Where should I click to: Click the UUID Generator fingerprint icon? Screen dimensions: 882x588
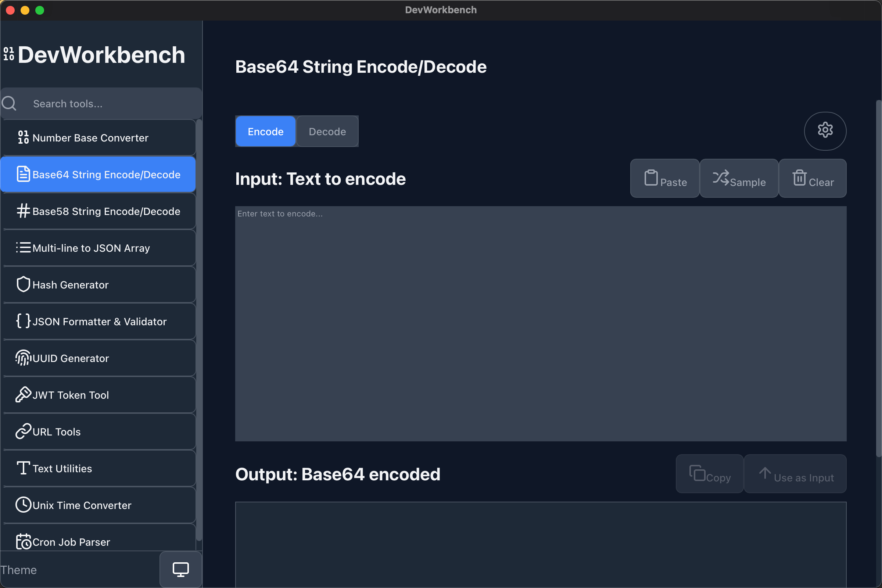tap(23, 358)
